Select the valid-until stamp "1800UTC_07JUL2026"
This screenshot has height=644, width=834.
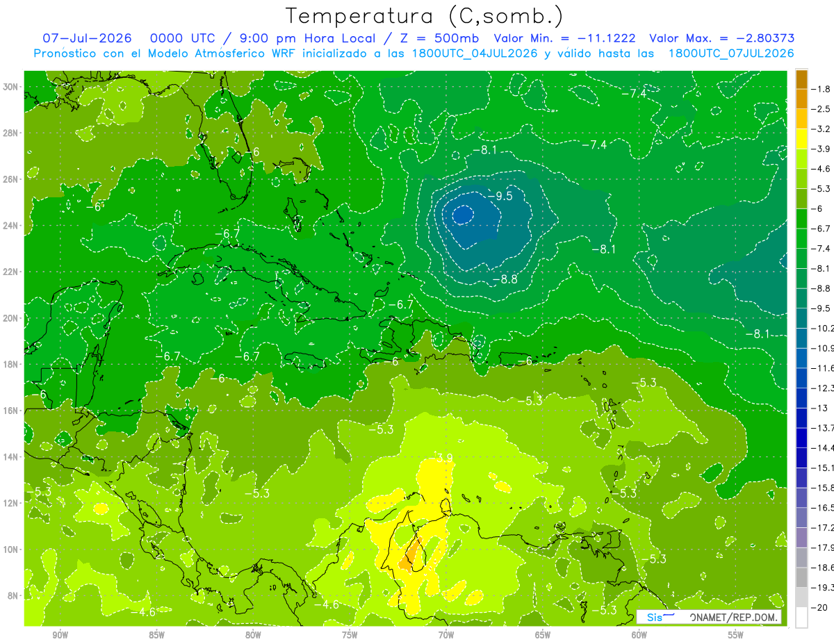tap(731, 53)
